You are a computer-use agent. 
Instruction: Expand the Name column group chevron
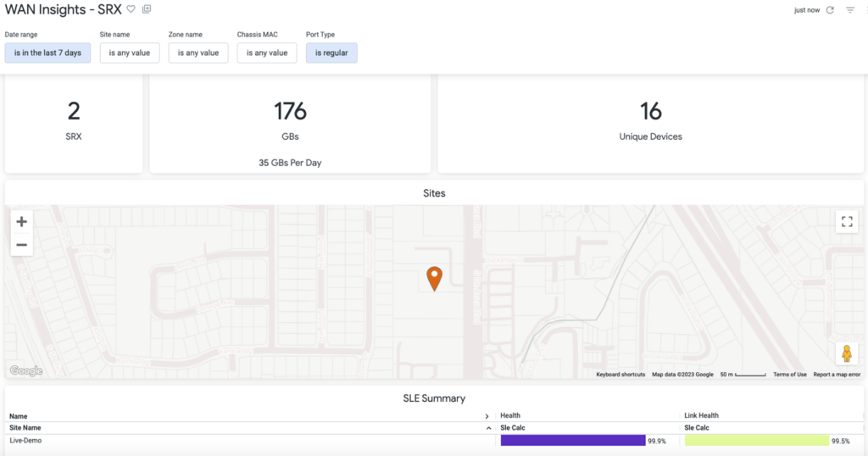tap(487, 416)
